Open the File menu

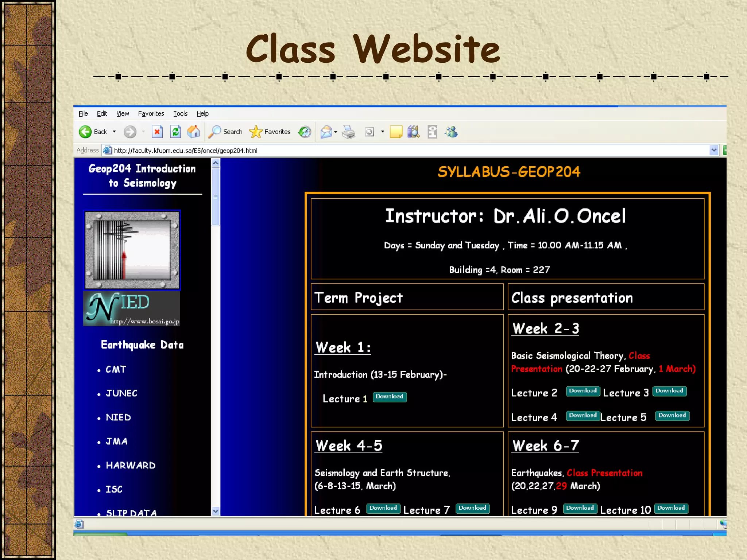[83, 114]
